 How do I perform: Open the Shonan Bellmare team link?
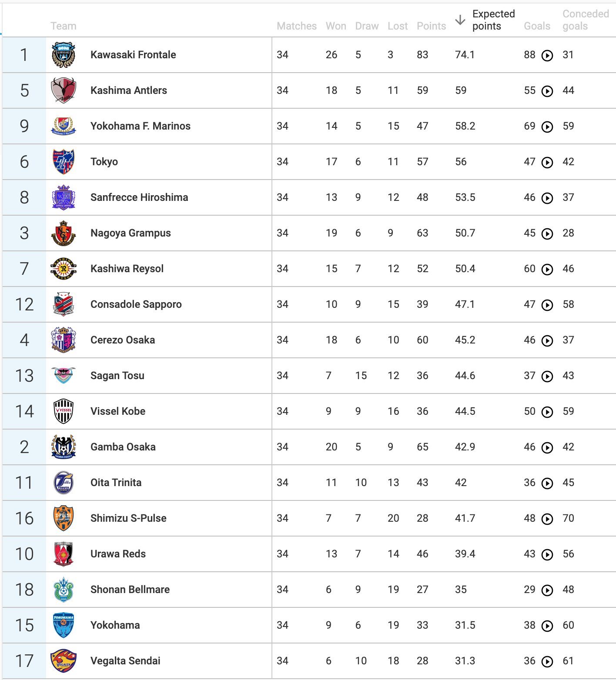(130, 590)
